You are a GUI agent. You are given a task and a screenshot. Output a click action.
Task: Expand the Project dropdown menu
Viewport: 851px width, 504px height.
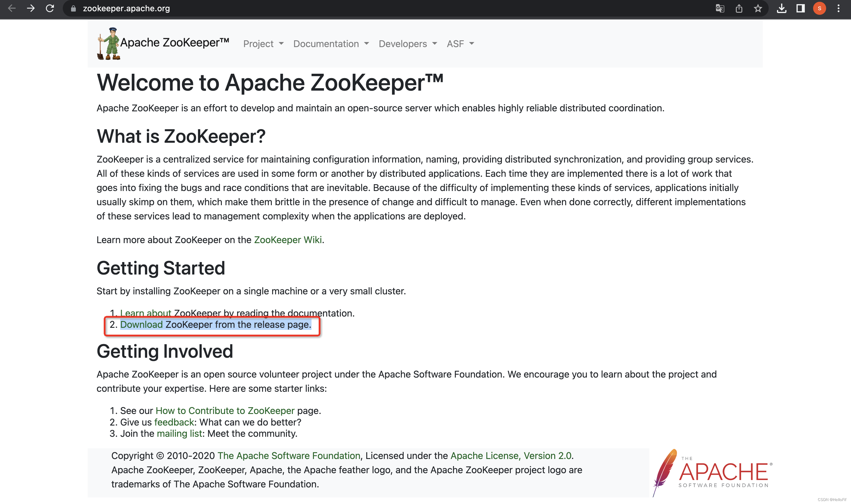click(x=263, y=44)
